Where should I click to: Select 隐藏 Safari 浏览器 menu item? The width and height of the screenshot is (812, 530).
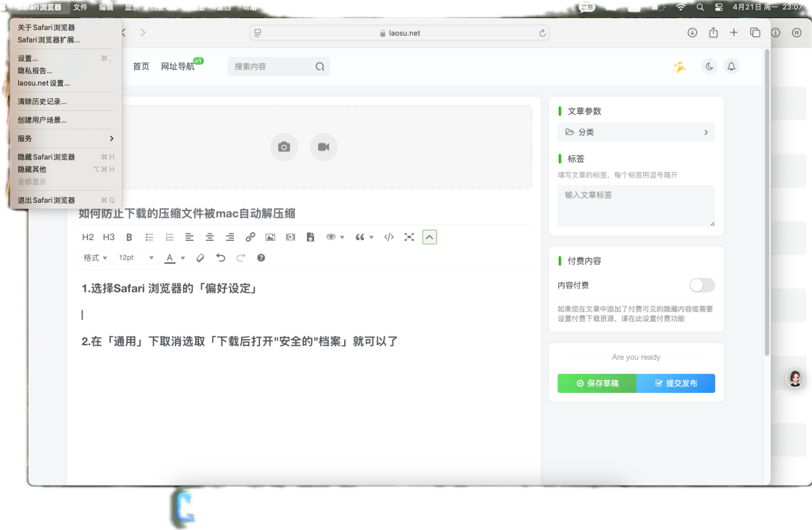[x=66, y=157]
